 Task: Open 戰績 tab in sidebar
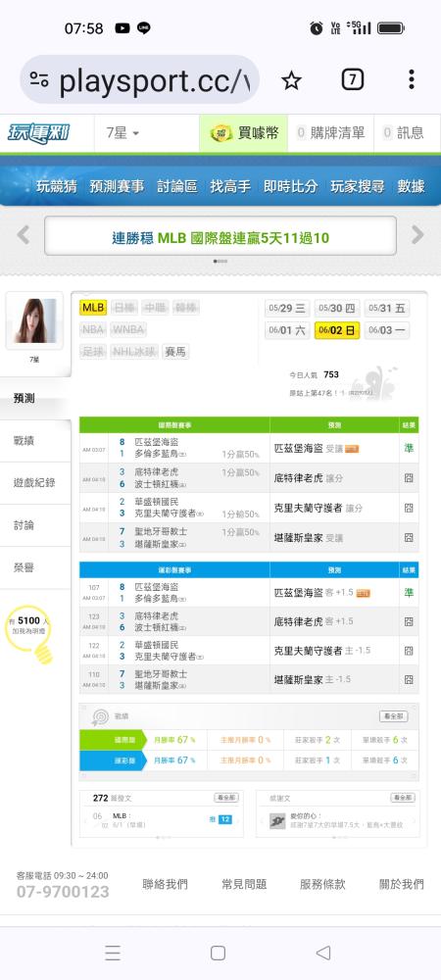click(x=24, y=441)
